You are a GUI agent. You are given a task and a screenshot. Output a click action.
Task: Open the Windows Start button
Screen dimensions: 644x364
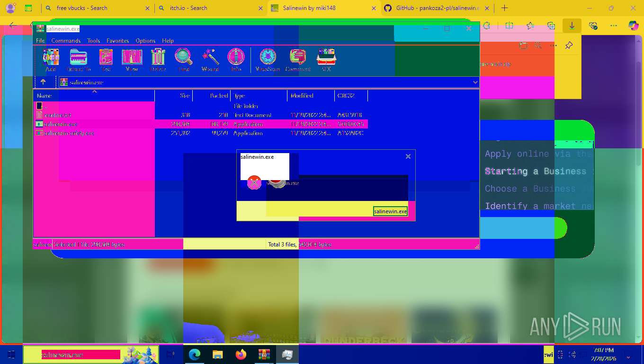11,355
